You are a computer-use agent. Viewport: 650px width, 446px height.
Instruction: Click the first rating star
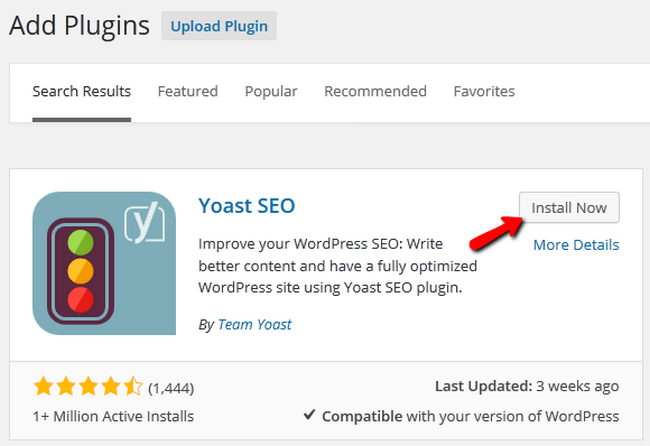[43, 387]
